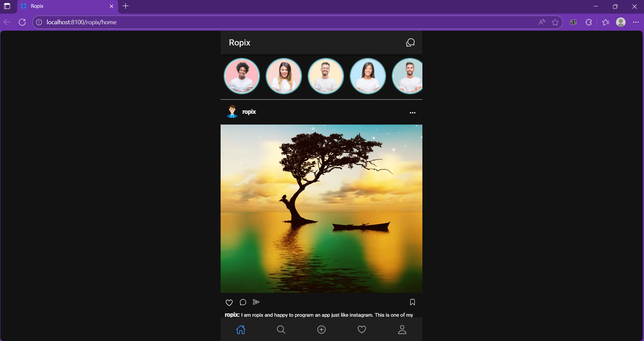View the first story with curly-haired man
The width and height of the screenshot is (644, 341).
tap(242, 76)
